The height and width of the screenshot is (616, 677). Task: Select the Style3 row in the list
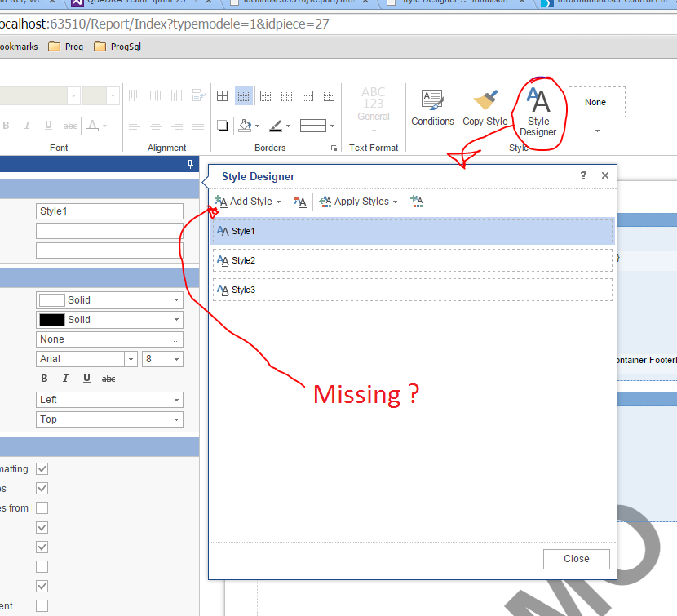click(x=413, y=290)
